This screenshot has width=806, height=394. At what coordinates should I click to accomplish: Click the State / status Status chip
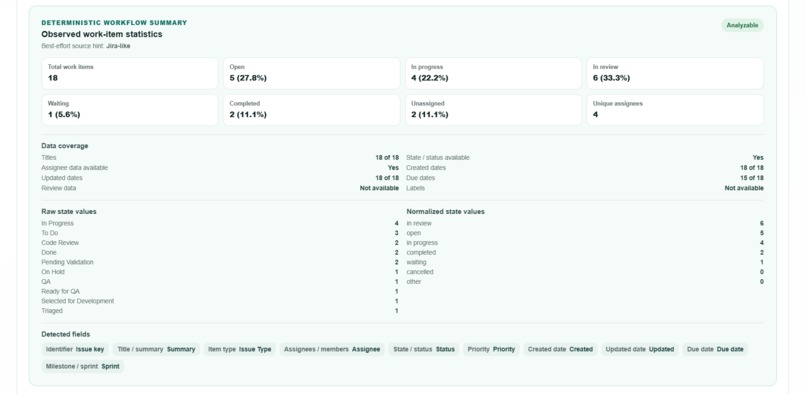pos(424,349)
